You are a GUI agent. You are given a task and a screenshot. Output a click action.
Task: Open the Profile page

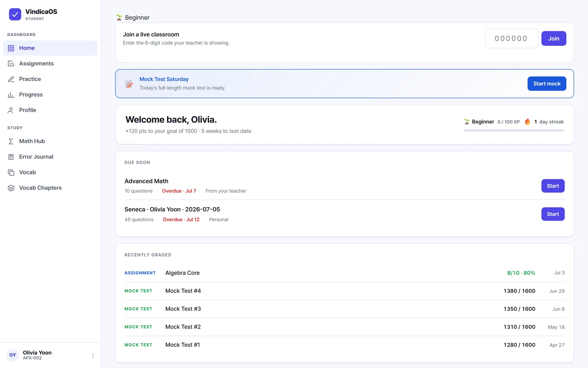point(50,110)
